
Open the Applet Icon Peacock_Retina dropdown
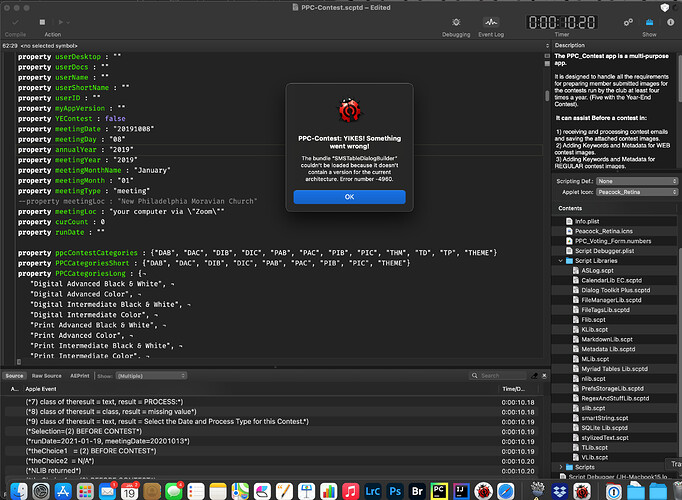coord(637,192)
